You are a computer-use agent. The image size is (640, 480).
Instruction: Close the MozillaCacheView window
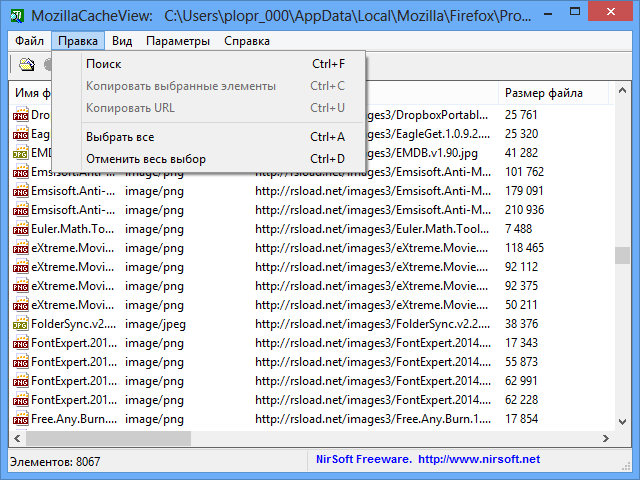(611, 12)
